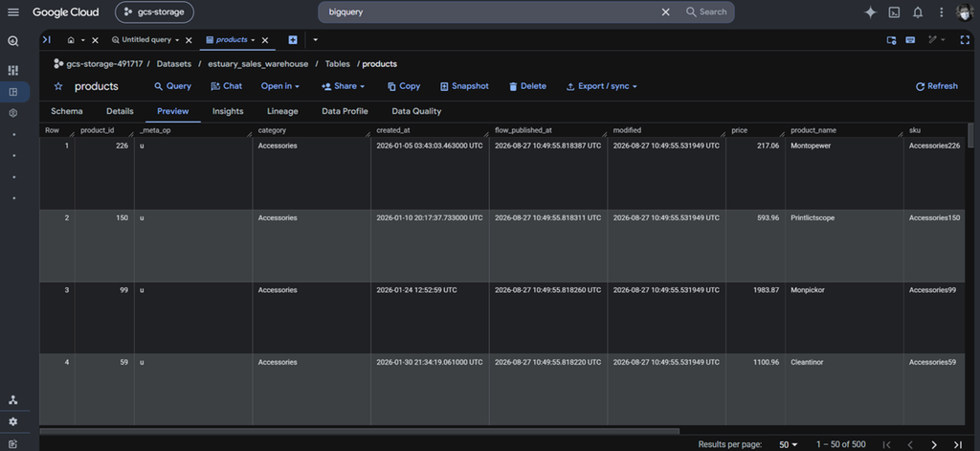Click the Query button
Screen dimensions: 980x451
pos(172,86)
